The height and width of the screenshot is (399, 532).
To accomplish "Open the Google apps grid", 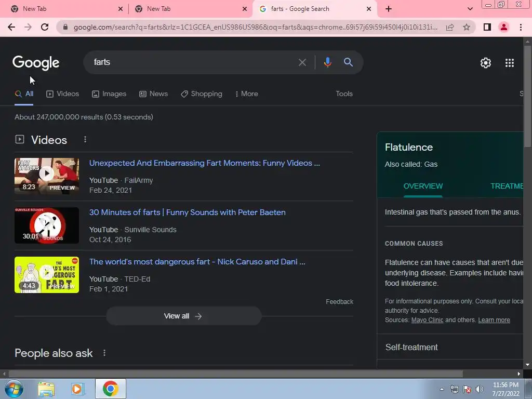I will tap(509, 63).
